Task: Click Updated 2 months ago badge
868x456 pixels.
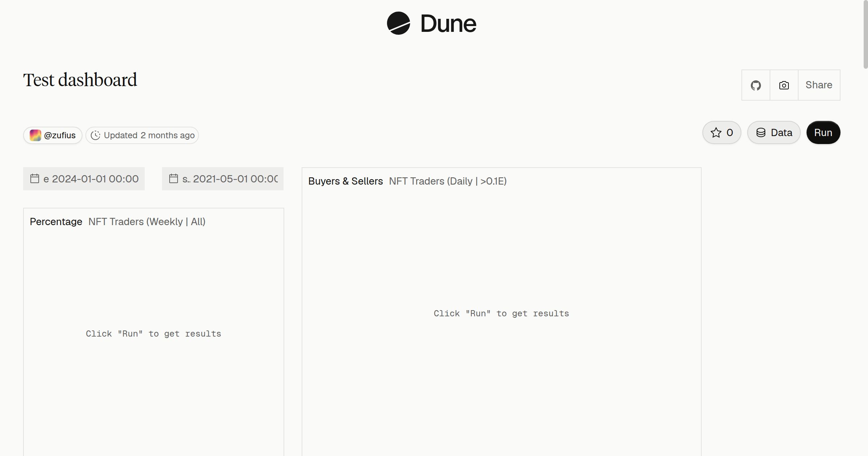Action: [142, 135]
